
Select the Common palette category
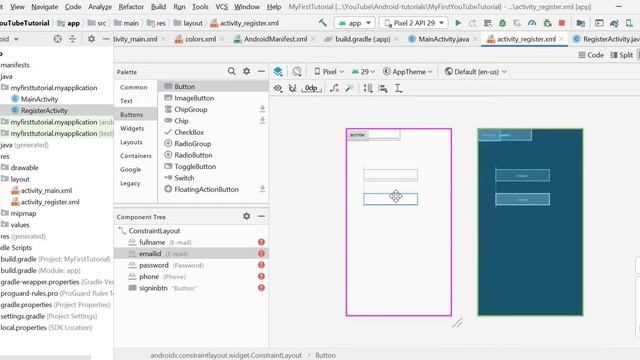(x=134, y=87)
